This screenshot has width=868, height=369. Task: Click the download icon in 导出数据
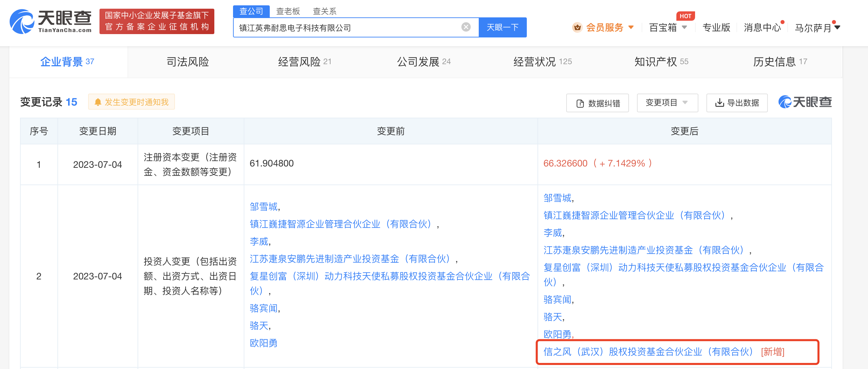click(719, 103)
